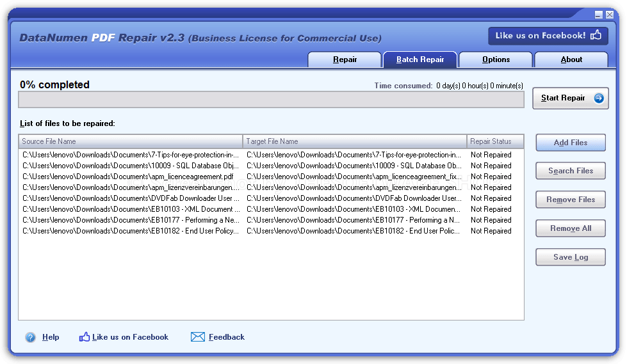Click the envelope icon next to Feedback
The image size is (627, 364).
[x=197, y=337]
